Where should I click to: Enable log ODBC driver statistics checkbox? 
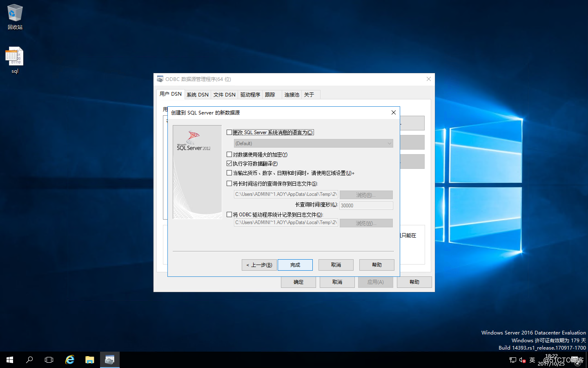tap(229, 214)
